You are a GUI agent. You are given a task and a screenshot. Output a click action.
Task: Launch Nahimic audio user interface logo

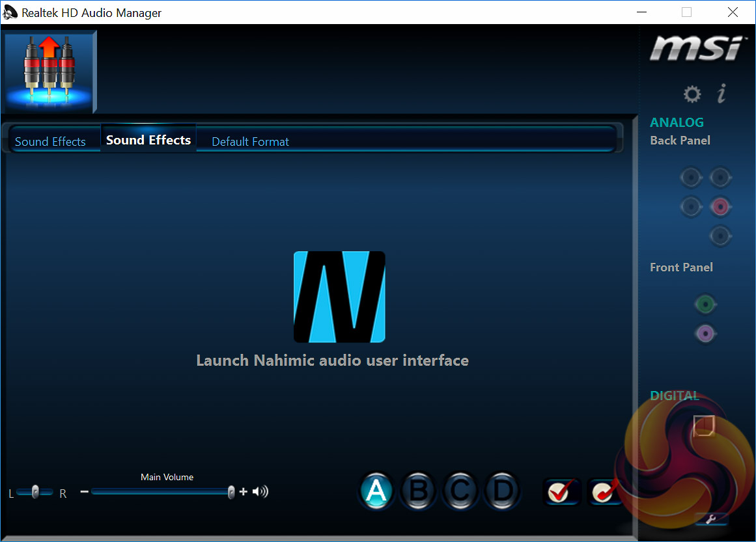339,297
